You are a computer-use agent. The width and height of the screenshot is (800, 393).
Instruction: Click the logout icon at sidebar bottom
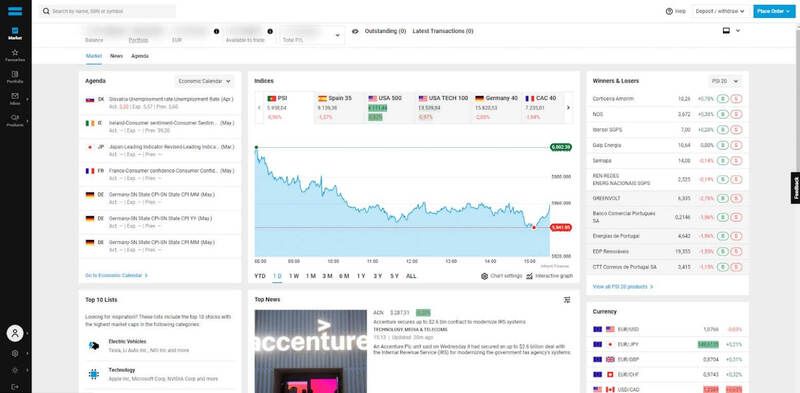[x=15, y=386]
